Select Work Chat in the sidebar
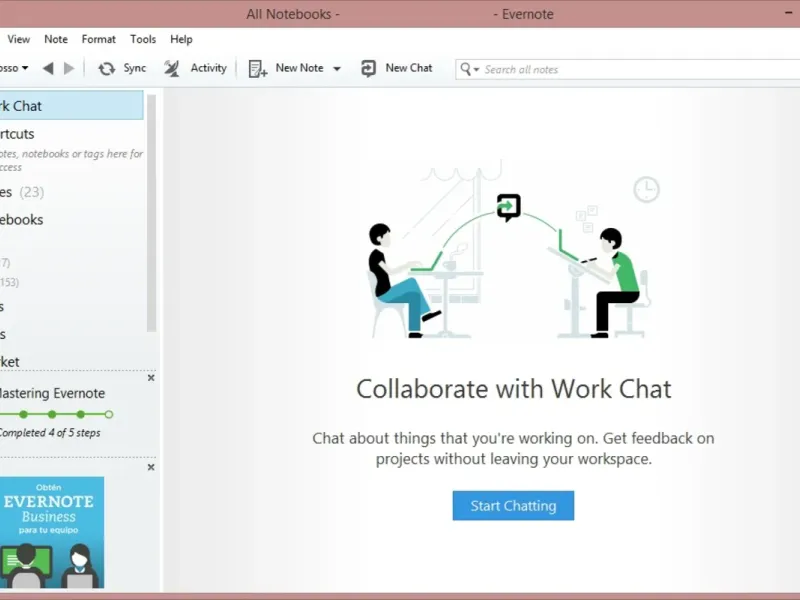This screenshot has height=600, width=800. [71, 106]
